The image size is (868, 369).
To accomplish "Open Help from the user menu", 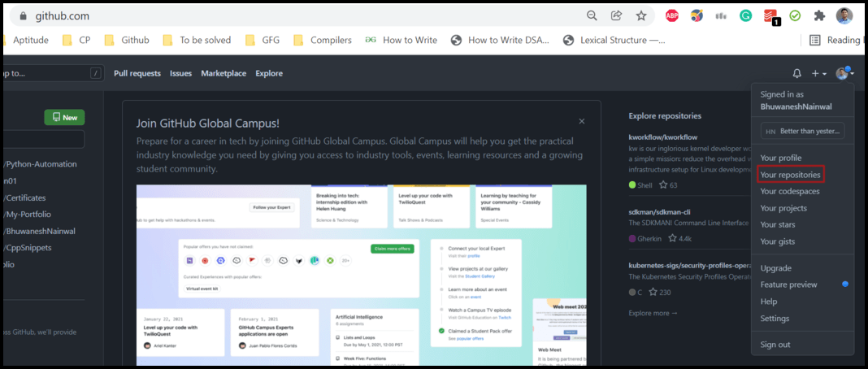I will tap(768, 302).
